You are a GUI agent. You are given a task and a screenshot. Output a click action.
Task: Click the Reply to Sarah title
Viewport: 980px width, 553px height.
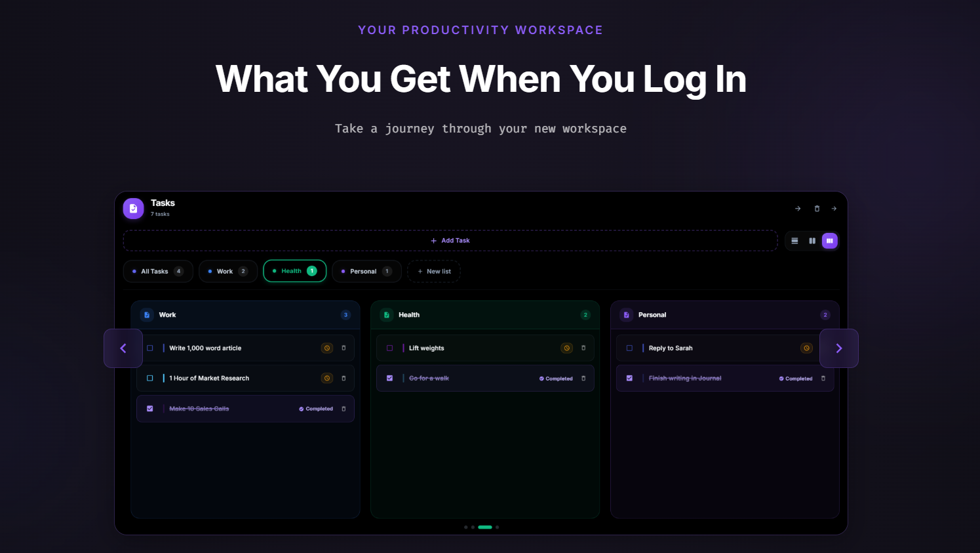(671, 348)
